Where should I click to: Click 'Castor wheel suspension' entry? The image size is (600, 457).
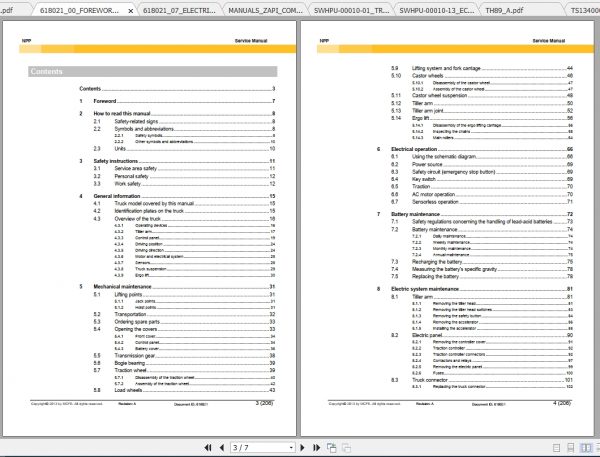[x=482, y=95]
